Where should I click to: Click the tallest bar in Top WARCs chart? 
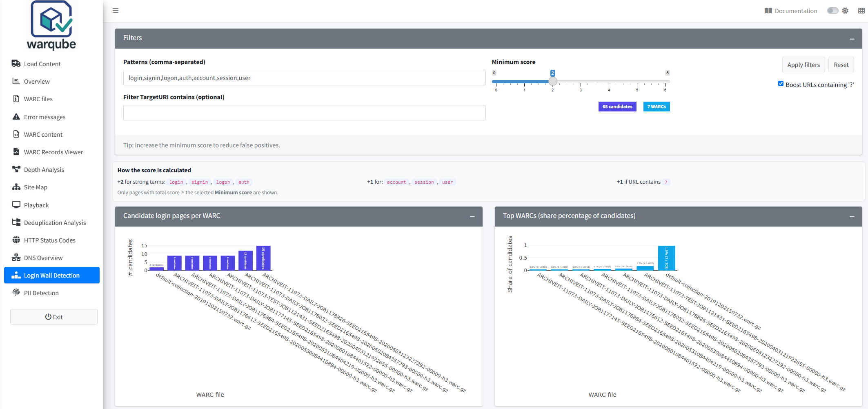click(x=666, y=258)
